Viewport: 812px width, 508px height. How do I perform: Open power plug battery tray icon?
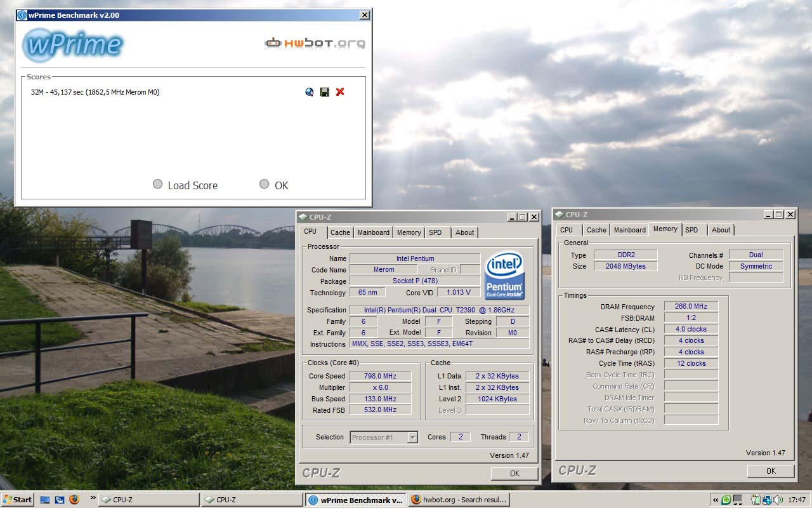click(756, 500)
